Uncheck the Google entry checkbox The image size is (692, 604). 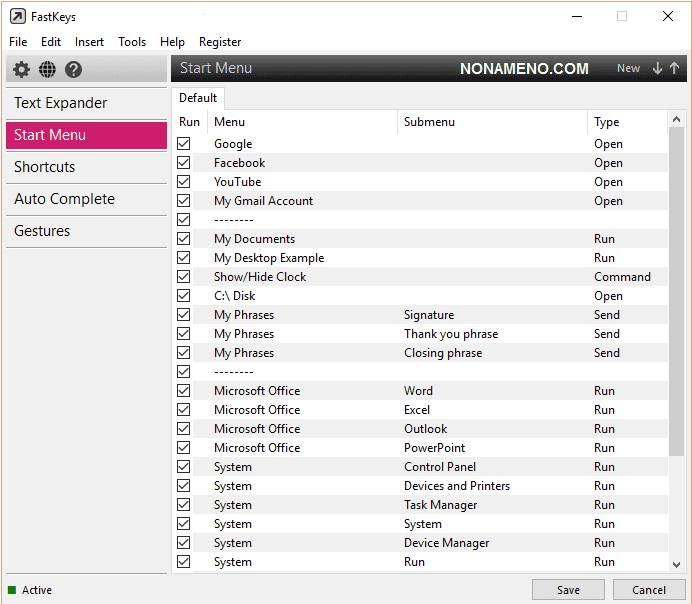pyautogui.click(x=183, y=144)
